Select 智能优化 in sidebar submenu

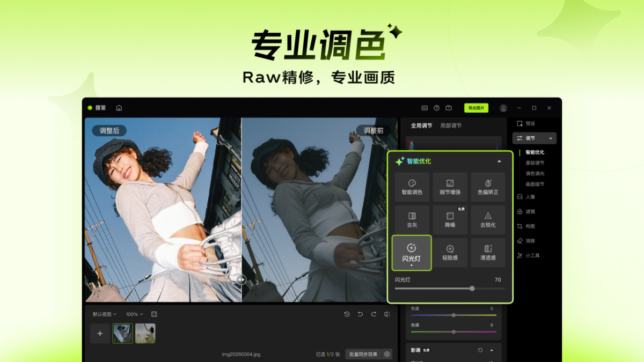coord(535,152)
